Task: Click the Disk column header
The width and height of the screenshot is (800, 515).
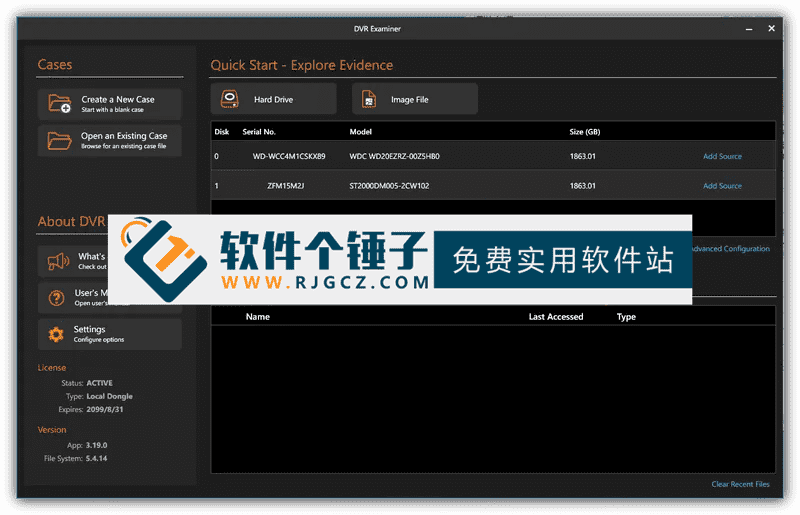Action: point(221,132)
